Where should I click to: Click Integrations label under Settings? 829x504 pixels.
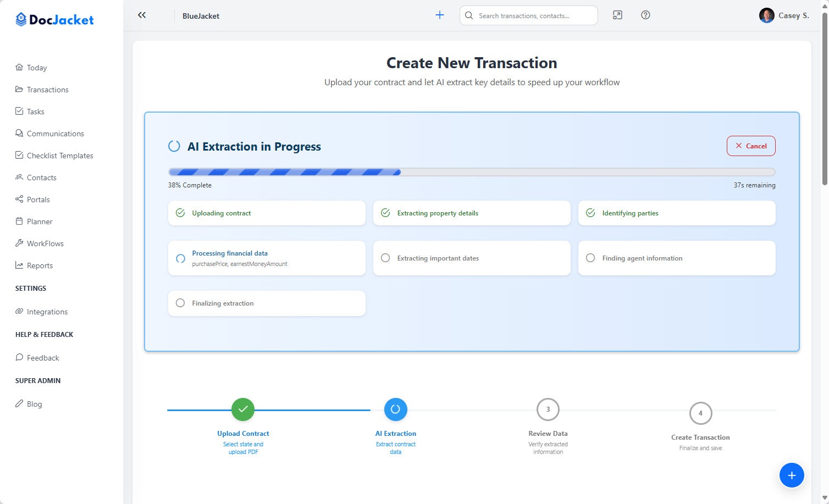[x=47, y=312]
